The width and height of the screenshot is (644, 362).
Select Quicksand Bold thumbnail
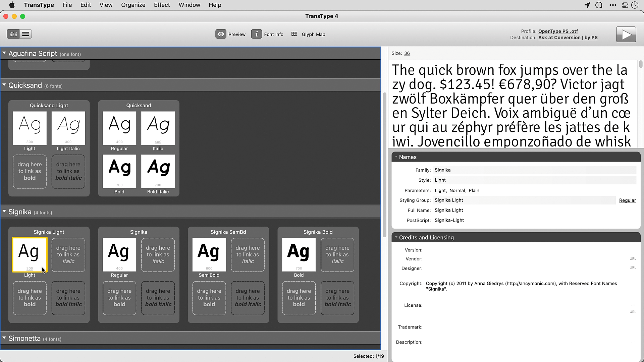coord(119,171)
